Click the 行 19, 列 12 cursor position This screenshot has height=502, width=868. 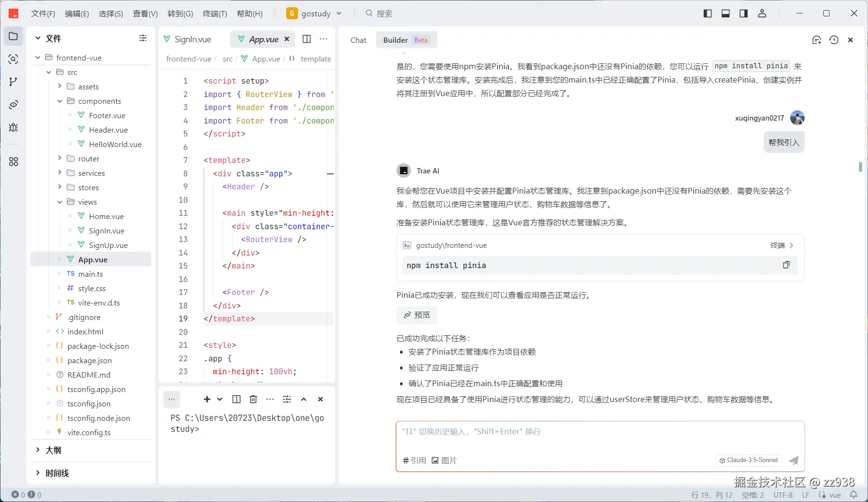click(712, 495)
